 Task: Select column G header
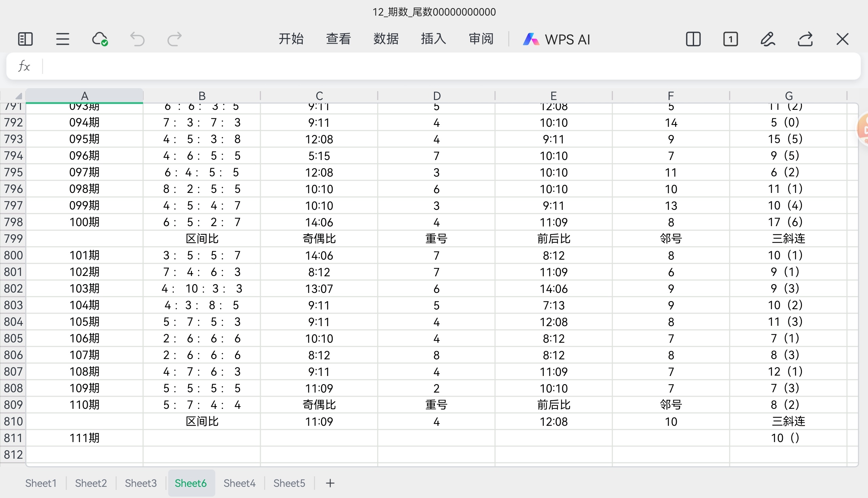point(789,96)
